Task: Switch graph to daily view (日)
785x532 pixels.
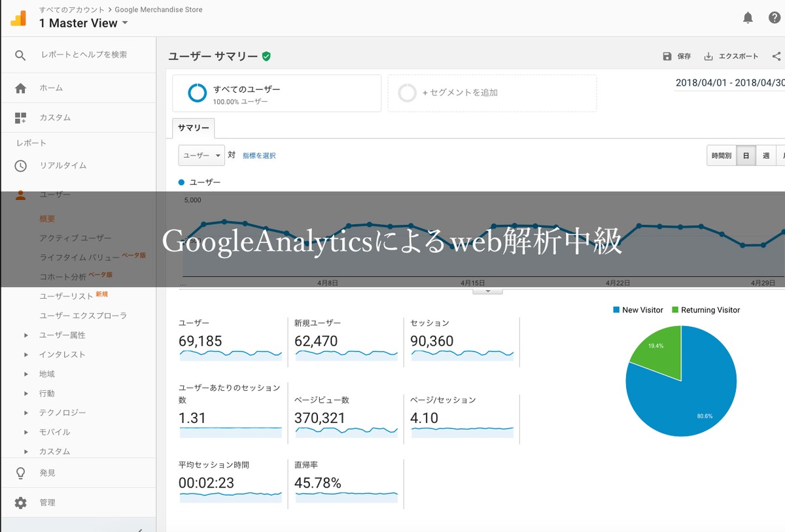Action: point(746,156)
